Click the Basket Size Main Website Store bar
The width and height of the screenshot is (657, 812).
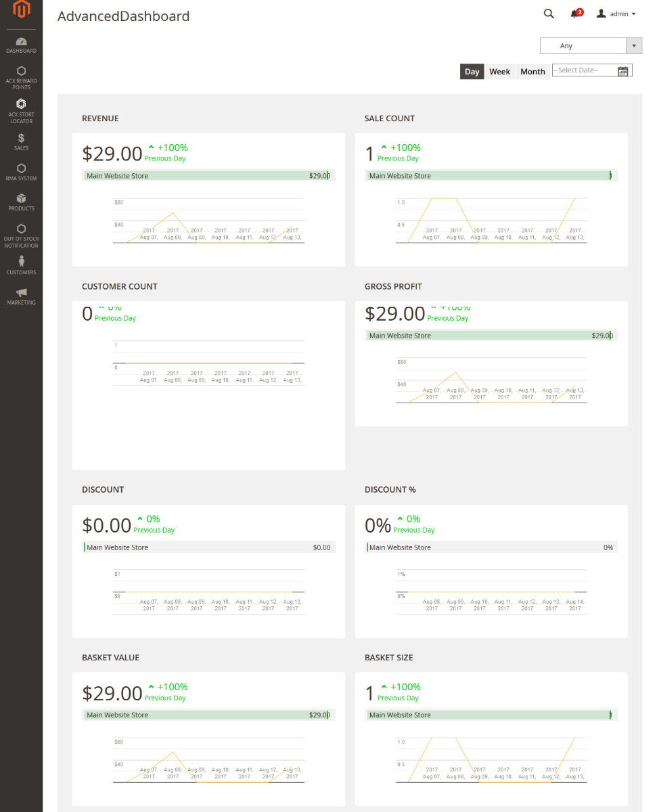(491, 715)
